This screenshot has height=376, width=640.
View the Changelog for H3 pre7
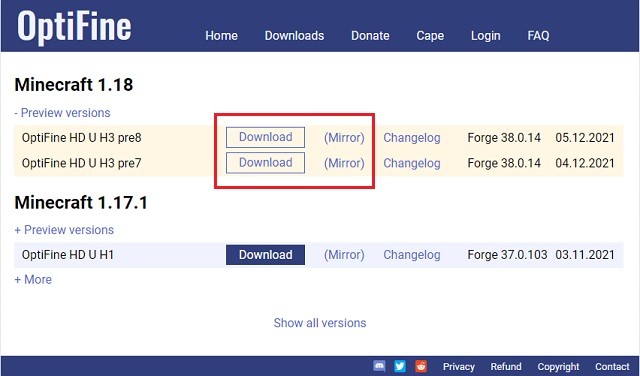(x=412, y=163)
